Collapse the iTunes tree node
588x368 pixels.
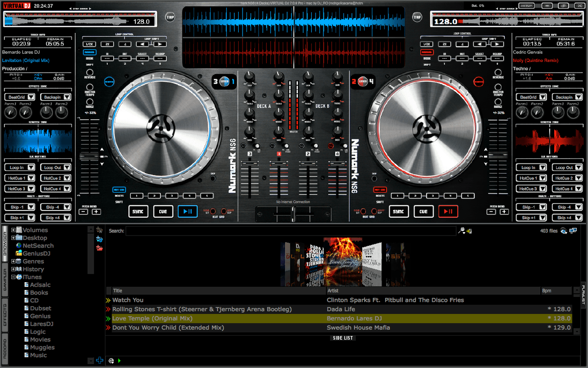[12, 277]
